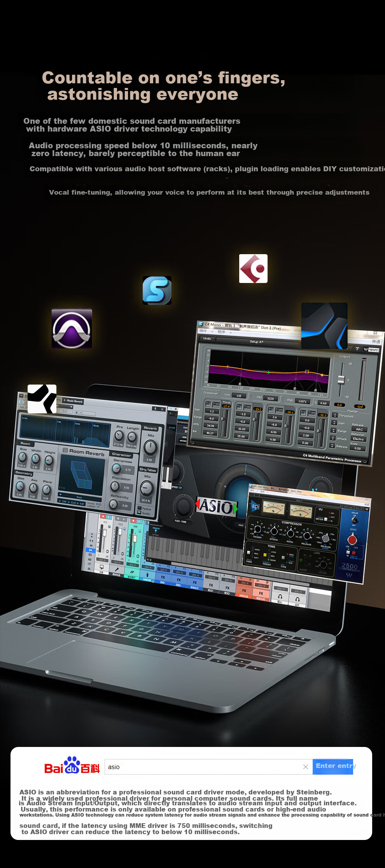Click the Master Gain stepper arrows in C4
The image size is (385, 868).
click(x=334, y=423)
